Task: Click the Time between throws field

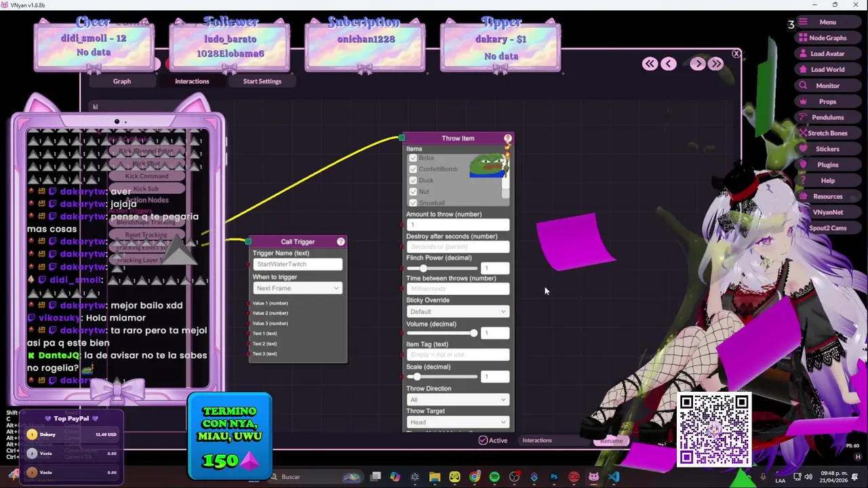Action: coord(457,289)
